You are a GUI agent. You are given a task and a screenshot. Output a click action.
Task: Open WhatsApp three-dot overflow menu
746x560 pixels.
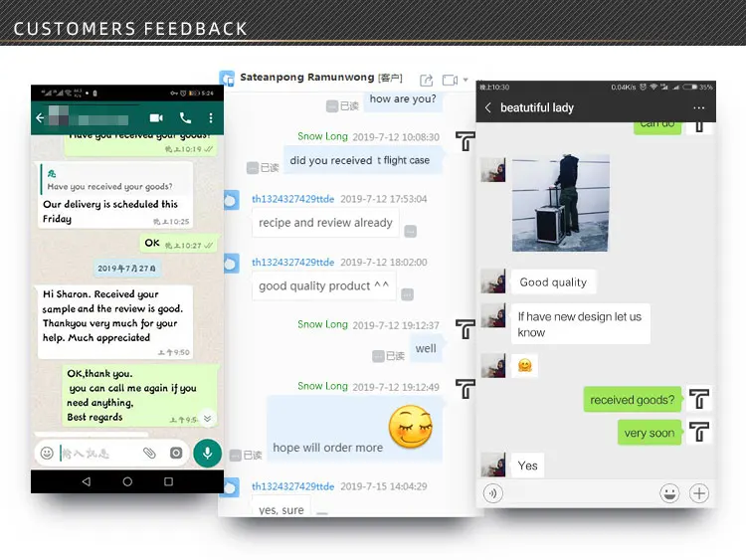pyautogui.click(x=211, y=117)
